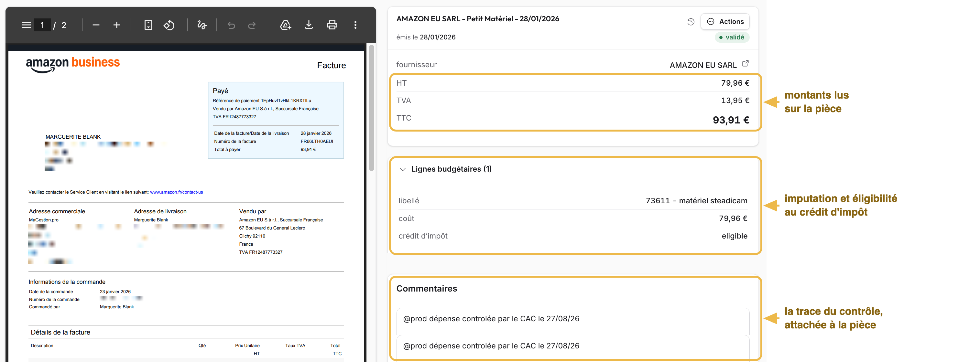
Task: Click the PDF viewer vertical scrollbar
Action: click(372, 108)
